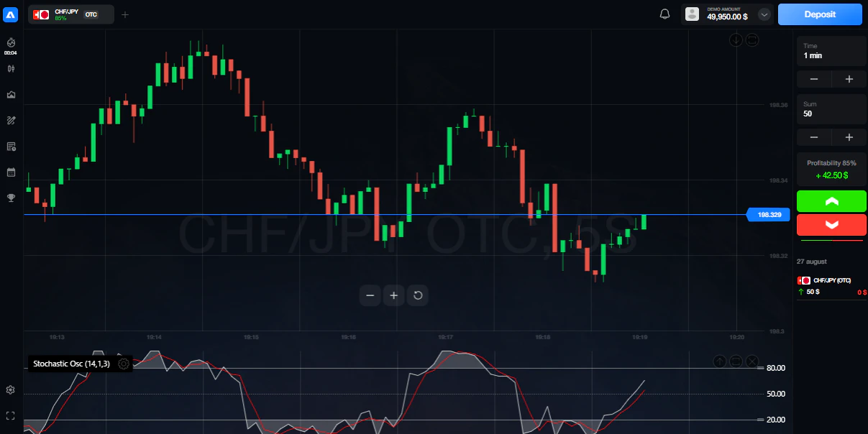The width and height of the screenshot is (868, 434).
Task: Move Stochastic panel up arrow icon
Action: coord(720,361)
